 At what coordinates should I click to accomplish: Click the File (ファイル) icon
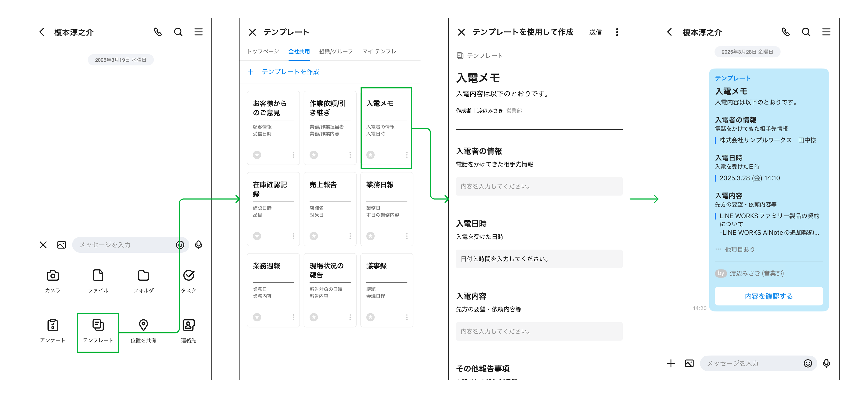click(98, 276)
